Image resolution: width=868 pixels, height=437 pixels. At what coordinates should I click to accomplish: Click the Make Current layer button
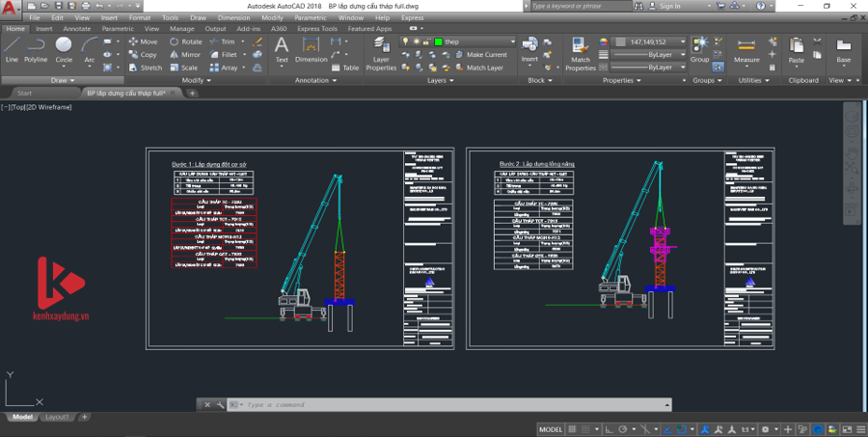pos(480,55)
